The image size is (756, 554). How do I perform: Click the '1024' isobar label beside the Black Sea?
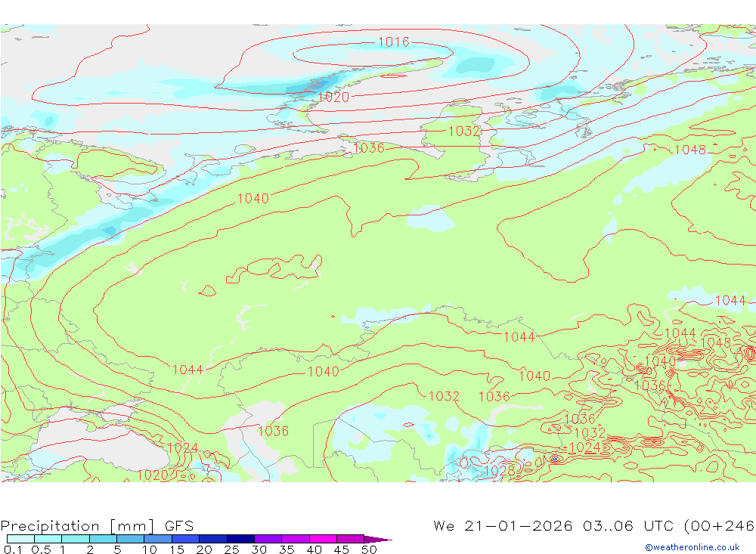click(x=183, y=448)
